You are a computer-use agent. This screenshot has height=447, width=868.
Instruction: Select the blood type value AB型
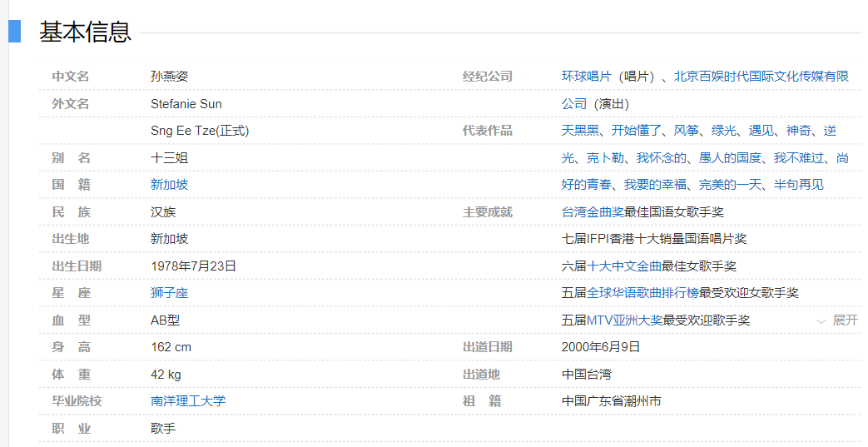click(x=165, y=320)
